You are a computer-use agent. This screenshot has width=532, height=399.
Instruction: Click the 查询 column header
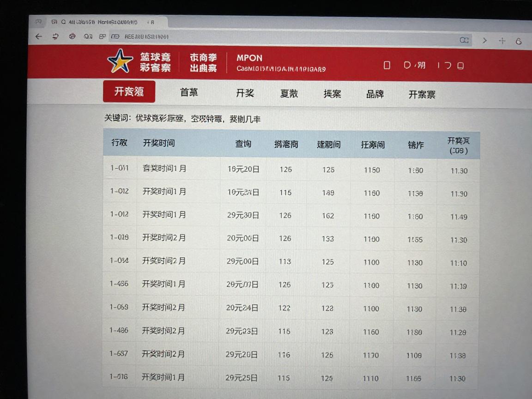pyautogui.click(x=243, y=144)
